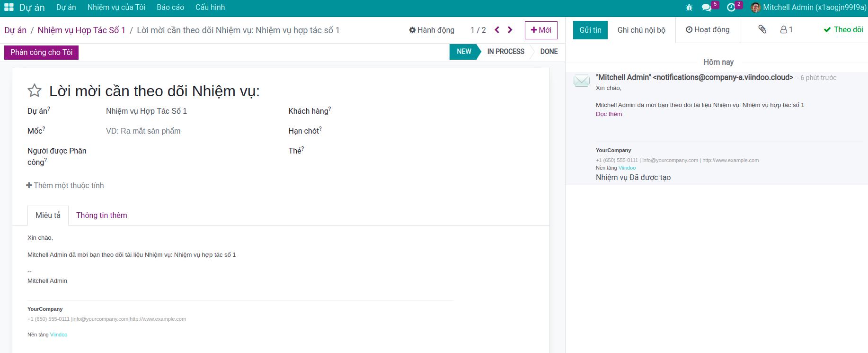
Task: Open the Nhiệm vụ của Tôi menu
Action: [116, 8]
